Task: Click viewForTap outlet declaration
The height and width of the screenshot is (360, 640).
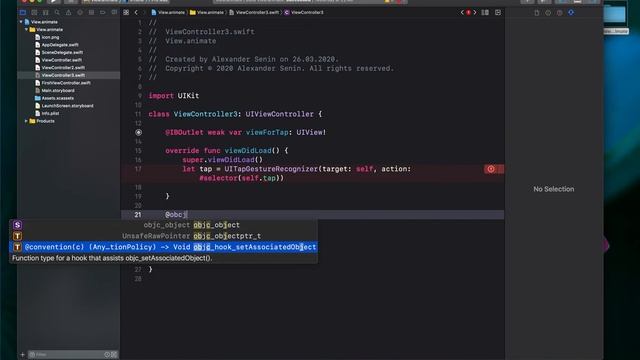Action: pyautogui.click(x=246, y=133)
